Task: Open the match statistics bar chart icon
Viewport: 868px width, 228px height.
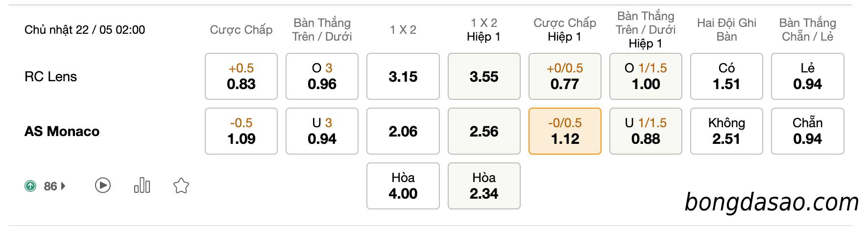Action: (142, 185)
